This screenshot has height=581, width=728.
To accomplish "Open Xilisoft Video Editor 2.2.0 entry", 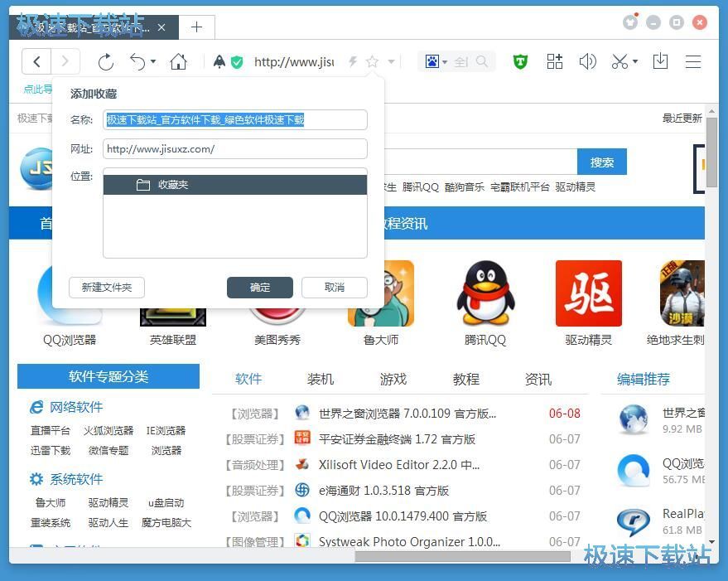I will 399,464.
